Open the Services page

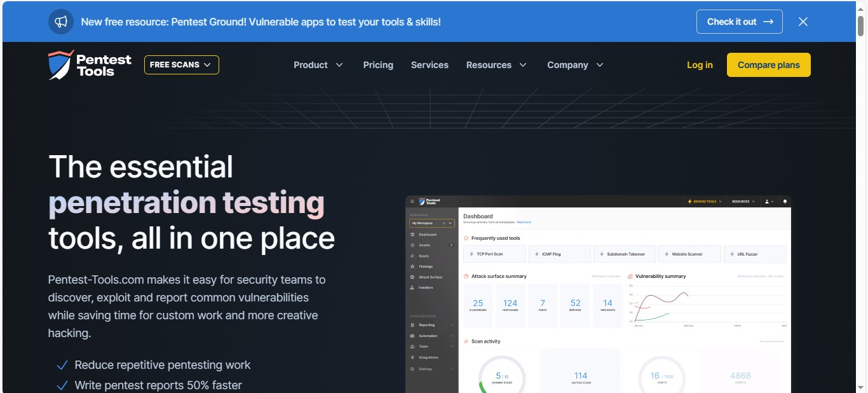point(430,65)
